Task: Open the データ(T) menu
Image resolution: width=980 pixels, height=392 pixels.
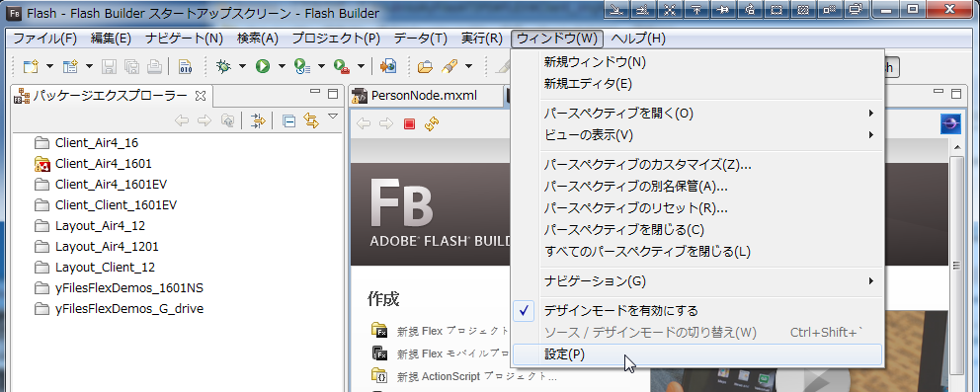Action: [420, 39]
